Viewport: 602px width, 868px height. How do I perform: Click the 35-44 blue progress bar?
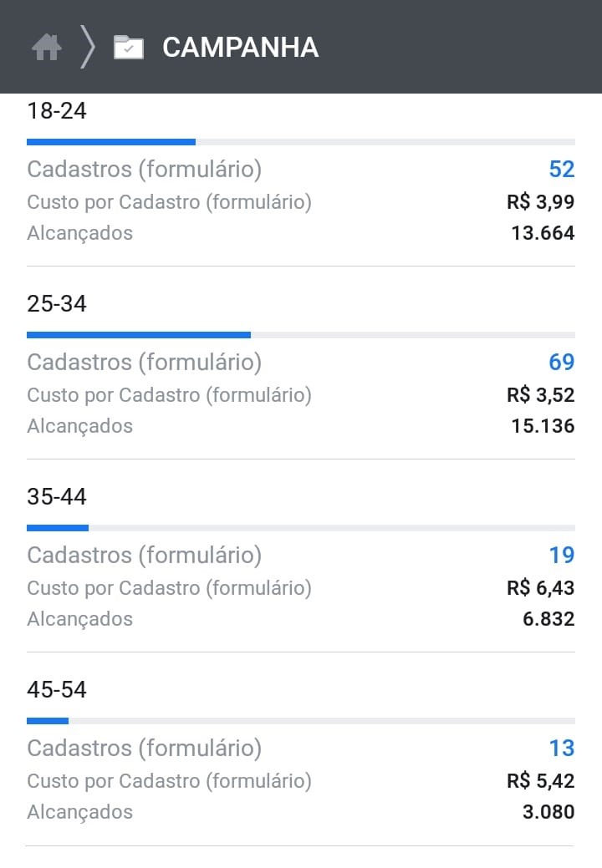tap(58, 528)
